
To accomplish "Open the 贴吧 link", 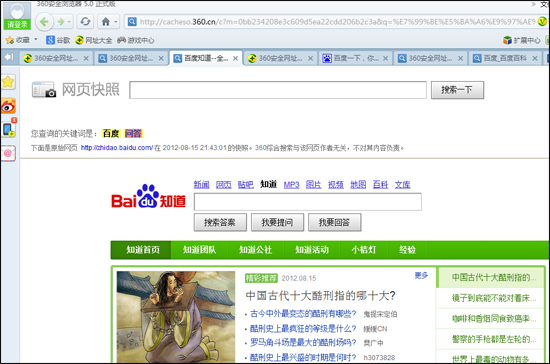I will pos(246,184).
